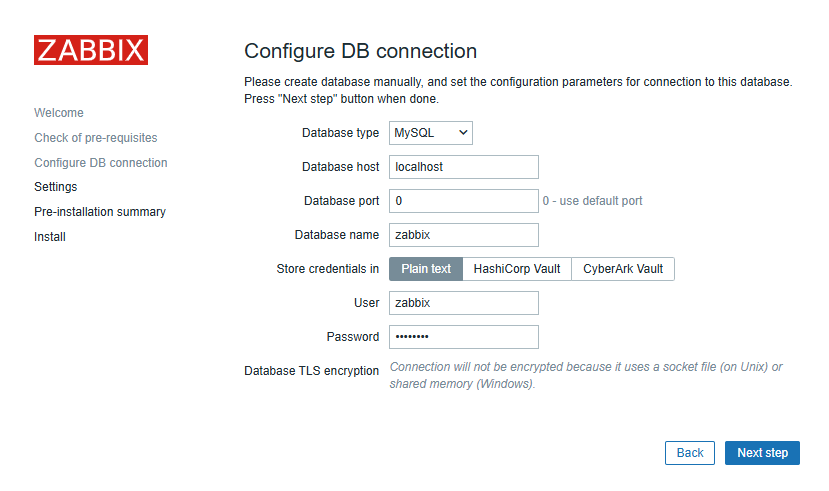The height and width of the screenshot is (491, 829).
Task: Select Plain text credentials storage
Action: (426, 269)
